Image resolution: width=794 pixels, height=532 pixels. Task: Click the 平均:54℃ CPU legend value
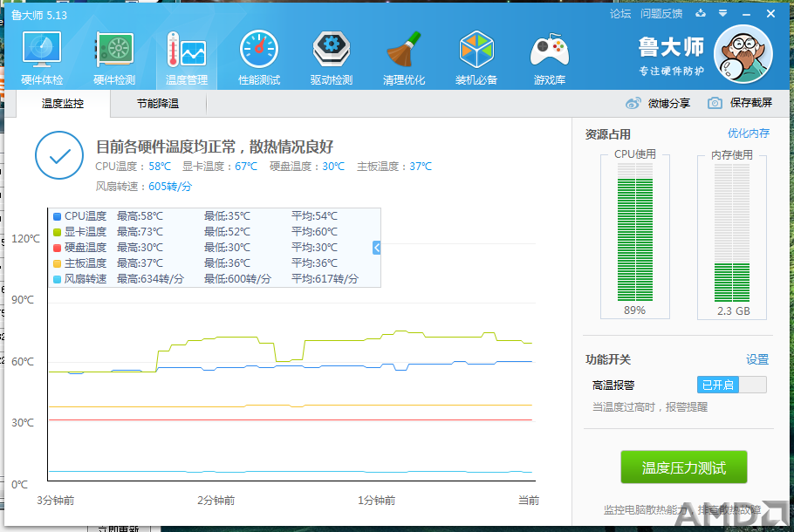point(314,216)
